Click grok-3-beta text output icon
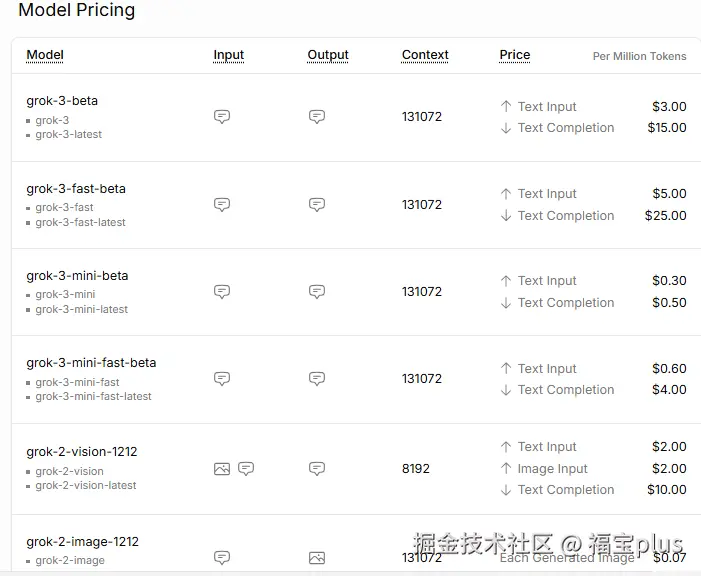This screenshot has height=576, width=701. 317,117
